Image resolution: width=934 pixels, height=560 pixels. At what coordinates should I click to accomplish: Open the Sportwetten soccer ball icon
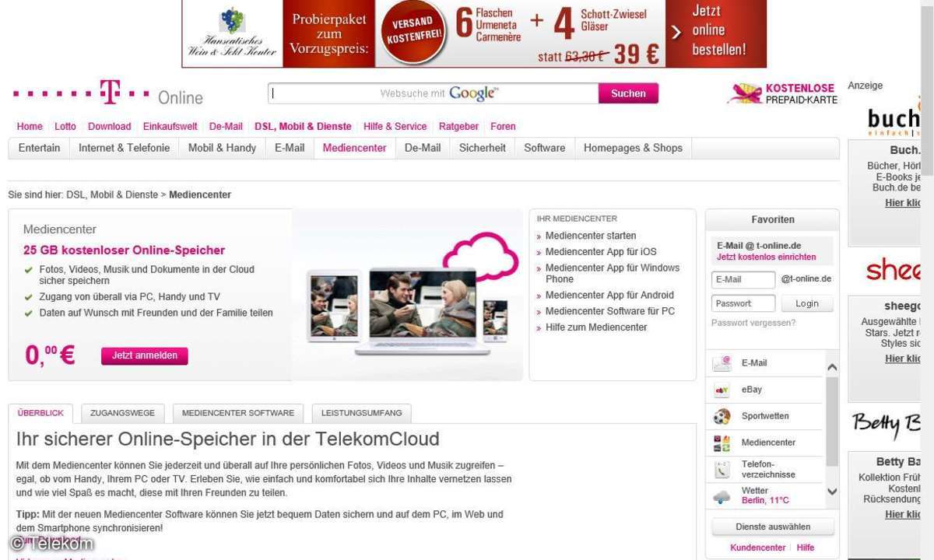pyautogui.click(x=722, y=416)
